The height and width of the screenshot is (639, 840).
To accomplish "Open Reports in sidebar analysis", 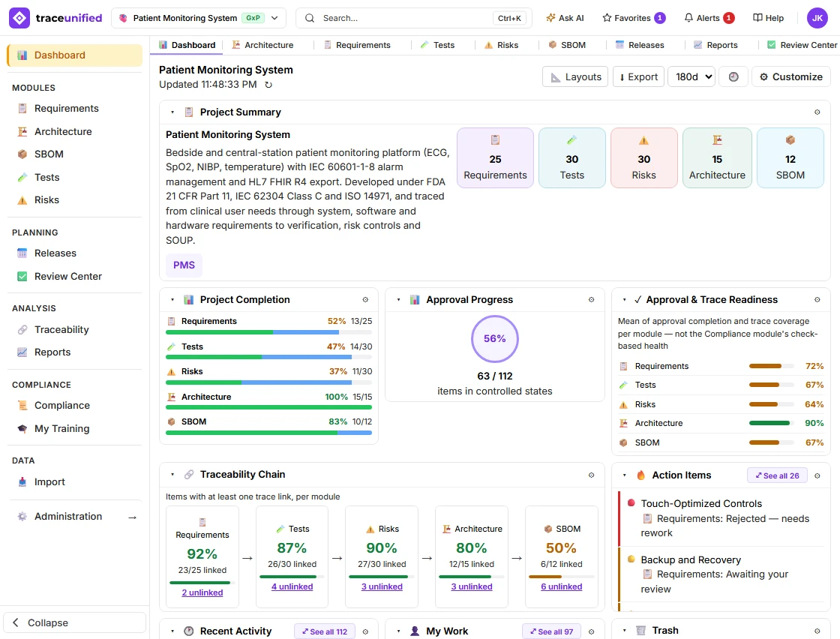I will [74, 352].
